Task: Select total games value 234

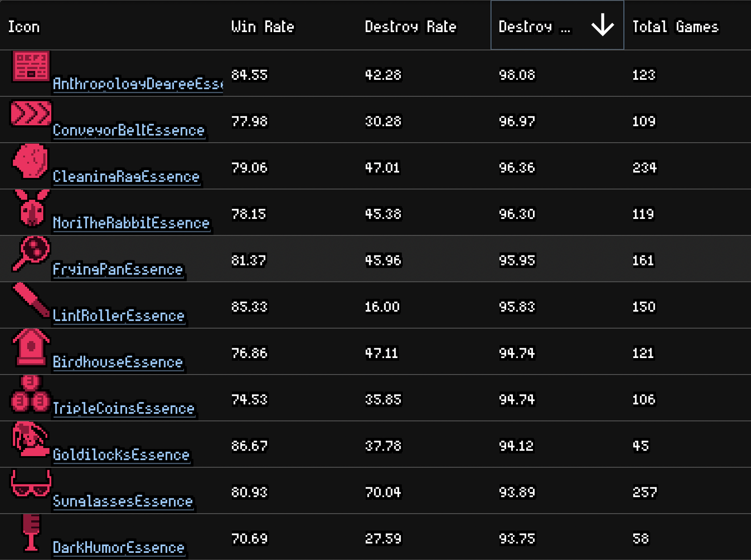Action: tap(645, 167)
